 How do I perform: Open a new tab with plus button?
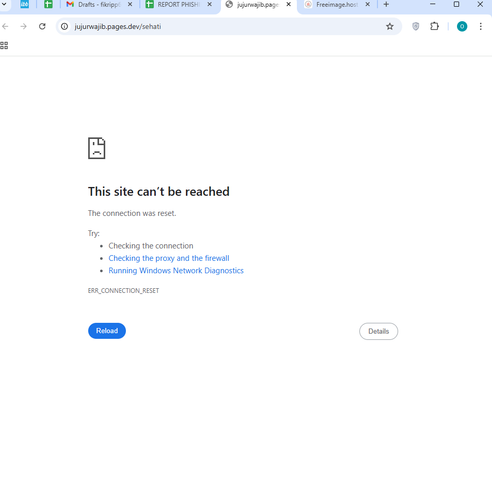(386, 4)
